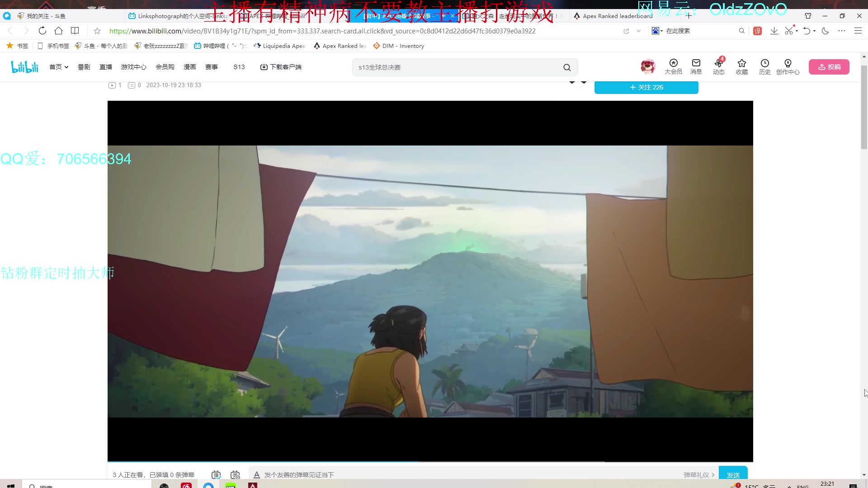Click the bilibili logo

point(25,67)
